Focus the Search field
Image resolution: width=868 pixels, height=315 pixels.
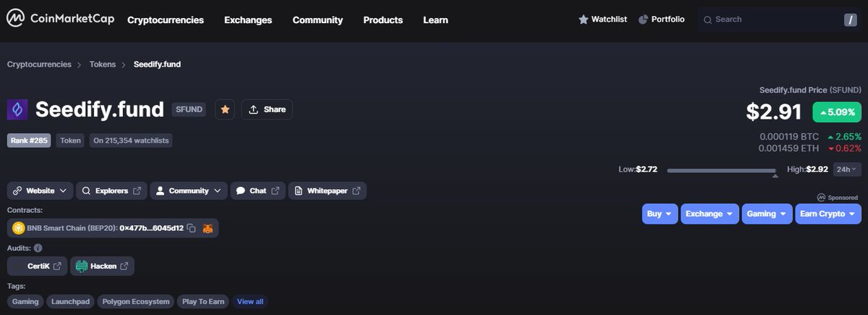click(x=780, y=20)
